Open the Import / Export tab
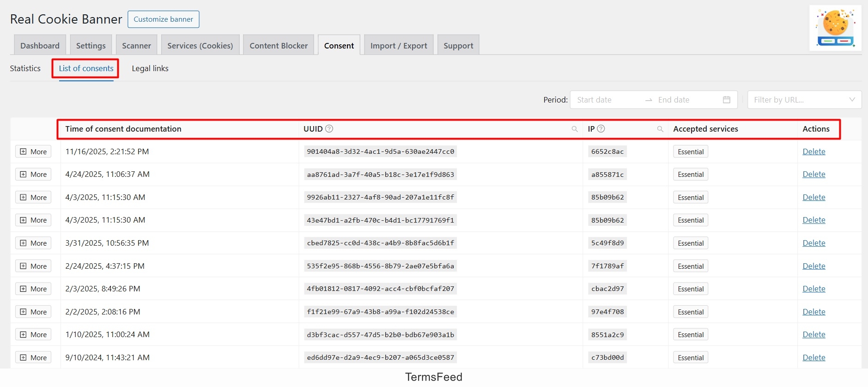The width and height of the screenshot is (868, 387). click(399, 45)
